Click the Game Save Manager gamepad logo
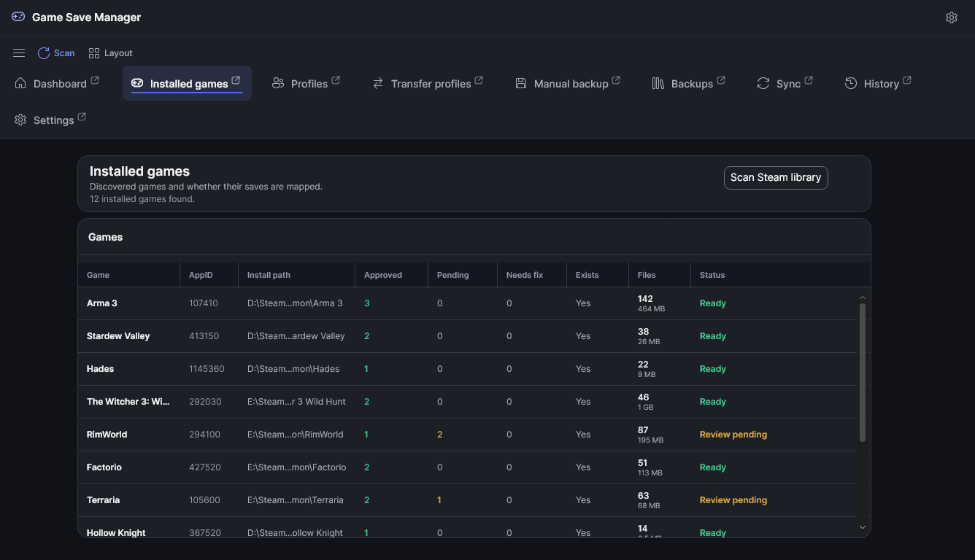 tap(18, 17)
